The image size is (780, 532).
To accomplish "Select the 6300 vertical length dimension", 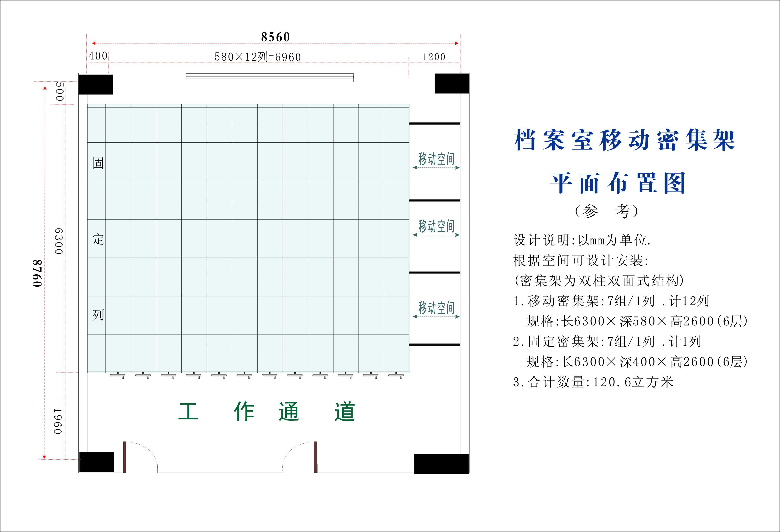I will pyautogui.click(x=58, y=241).
